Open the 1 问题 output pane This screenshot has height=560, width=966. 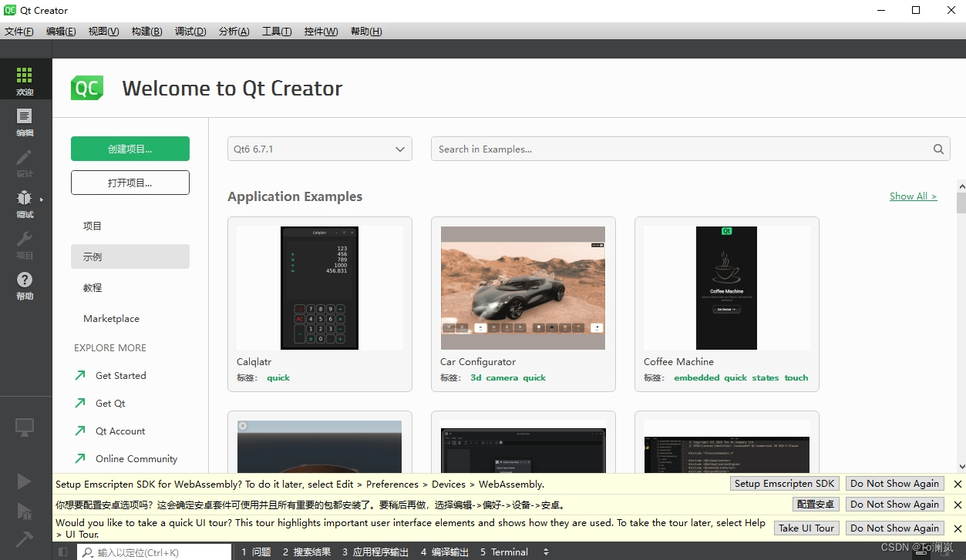point(256,552)
